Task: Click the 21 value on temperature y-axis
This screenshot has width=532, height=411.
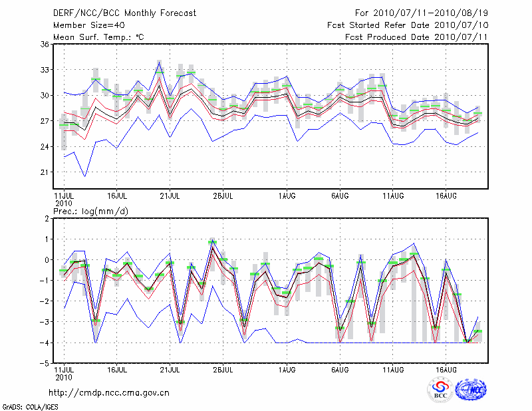Action: [45, 172]
